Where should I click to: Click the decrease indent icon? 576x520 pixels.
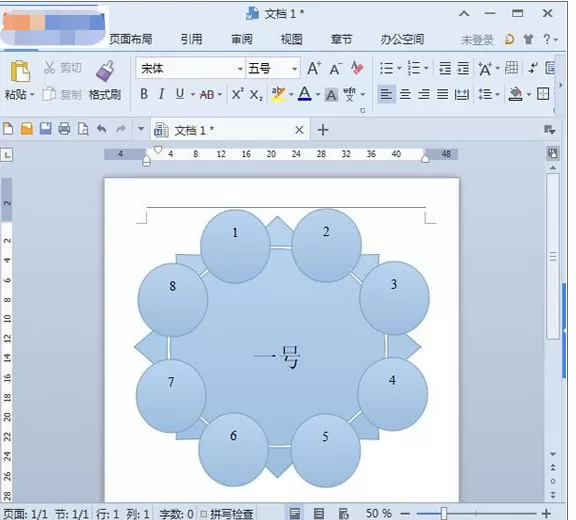click(445, 68)
